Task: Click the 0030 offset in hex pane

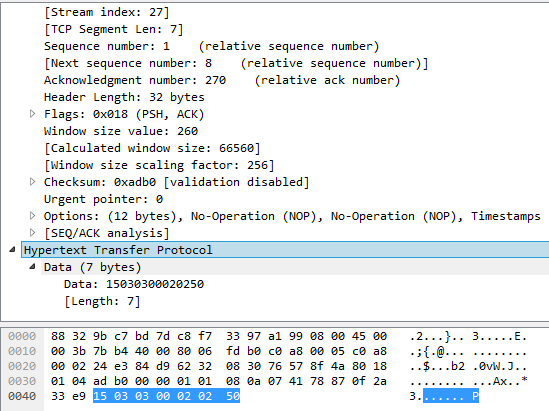Action: click(22, 381)
